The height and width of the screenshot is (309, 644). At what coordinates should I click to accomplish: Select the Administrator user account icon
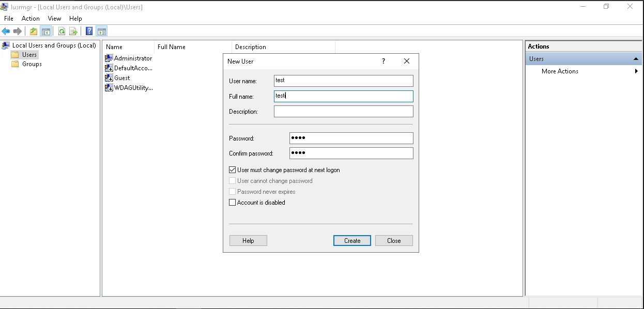pos(109,58)
